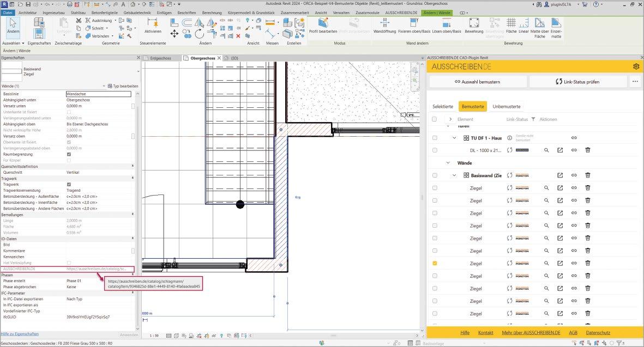
Task: Switch to the Erdgeschoss view tab
Action: pyautogui.click(x=160, y=58)
